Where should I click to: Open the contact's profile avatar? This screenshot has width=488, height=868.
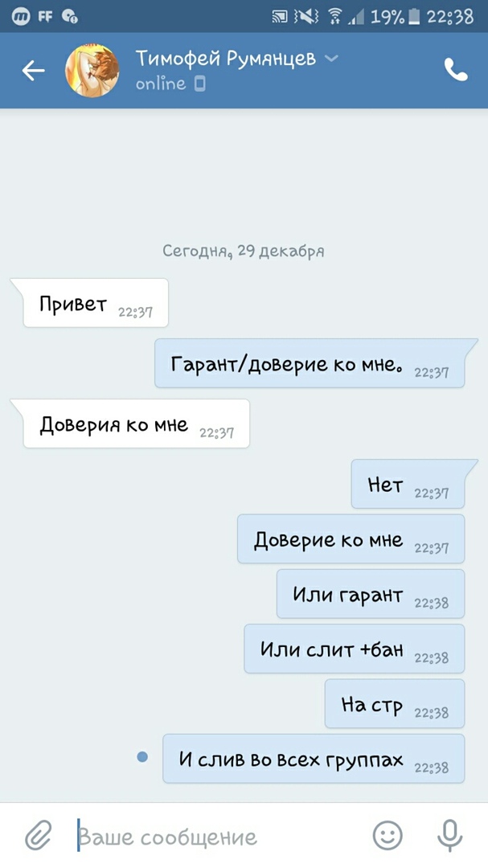(92, 71)
